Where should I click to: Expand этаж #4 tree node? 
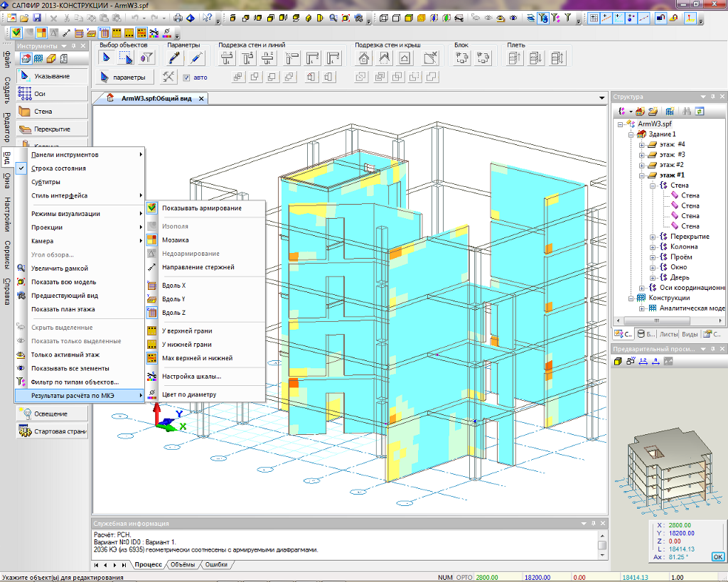click(x=642, y=144)
